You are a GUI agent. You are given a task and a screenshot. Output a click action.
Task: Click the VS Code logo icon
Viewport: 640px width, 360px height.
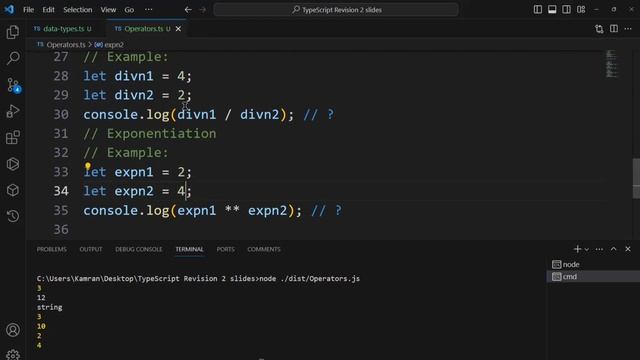click(9, 9)
